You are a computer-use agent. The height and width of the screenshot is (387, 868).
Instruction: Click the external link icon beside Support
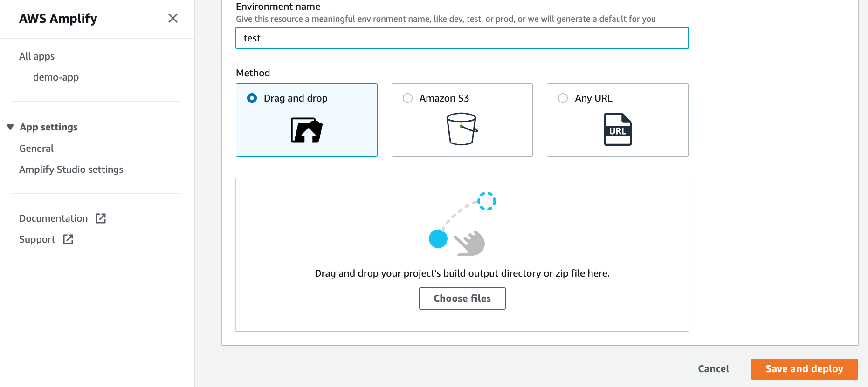point(68,239)
